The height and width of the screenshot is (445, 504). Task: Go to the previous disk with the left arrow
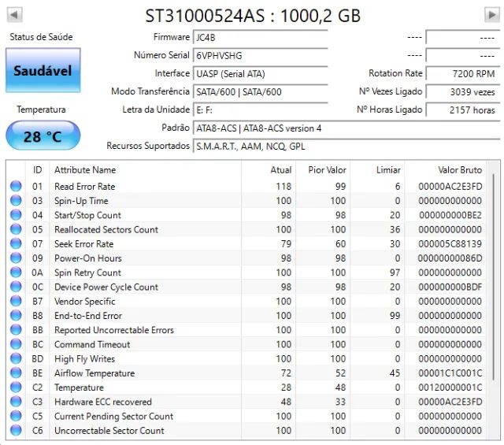coord(14,15)
